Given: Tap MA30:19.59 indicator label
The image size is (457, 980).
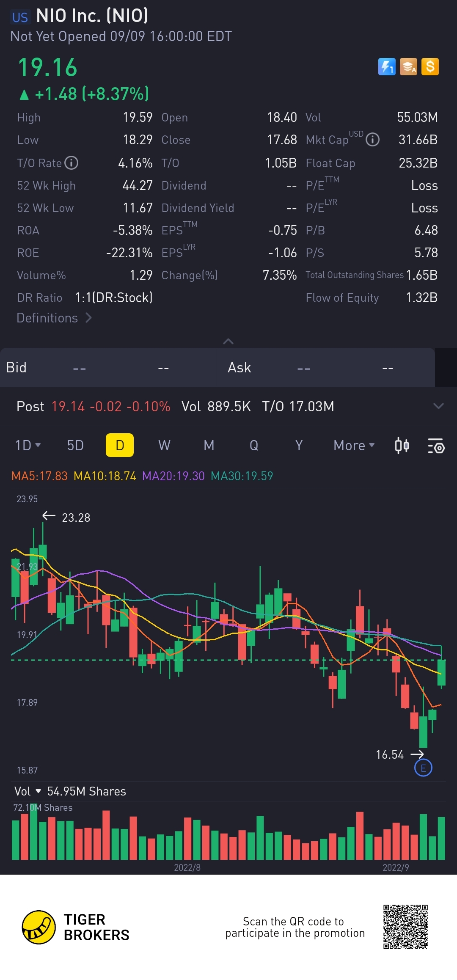Looking at the screenshot, I should click(242, 476).
